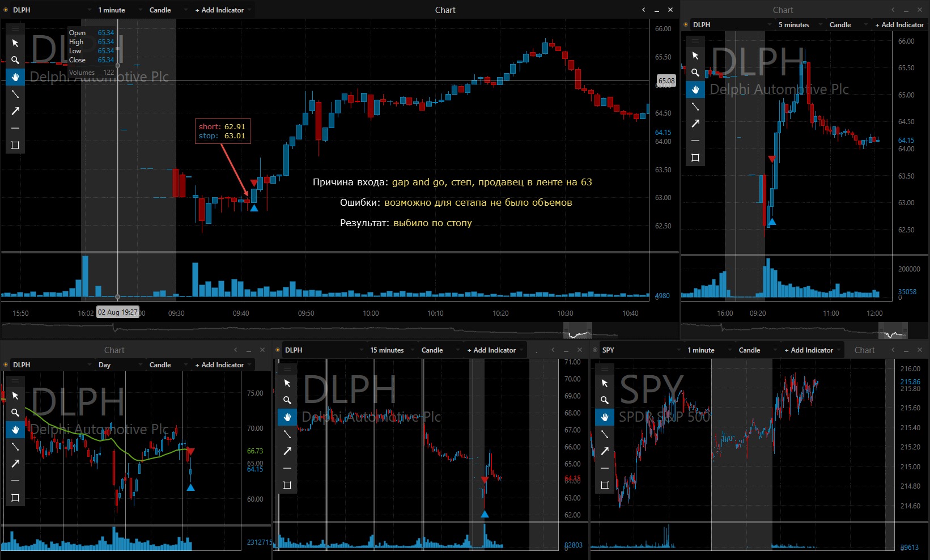This screenshot has width=930, height=560.
Task: Expand the DLPH symbol dropdown arrow in the main chart
Action: click(89, 10)
